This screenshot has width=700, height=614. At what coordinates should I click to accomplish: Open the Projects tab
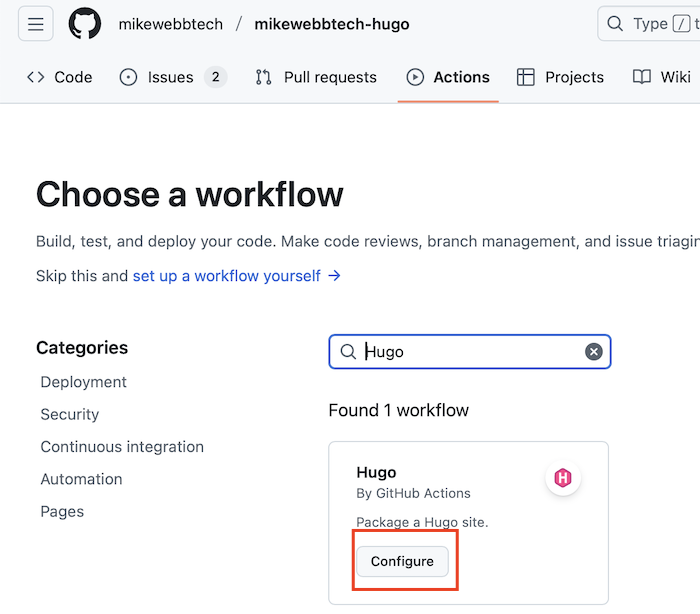[560, 77]
